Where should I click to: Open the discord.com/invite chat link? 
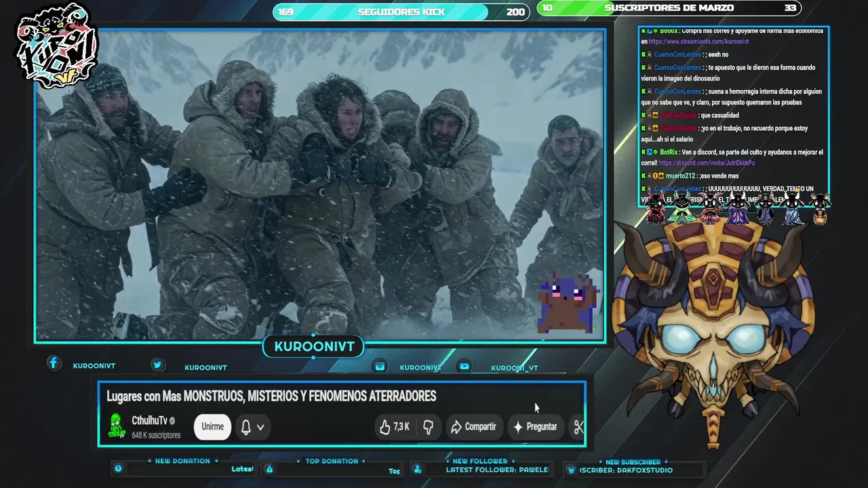coord(707,163)
